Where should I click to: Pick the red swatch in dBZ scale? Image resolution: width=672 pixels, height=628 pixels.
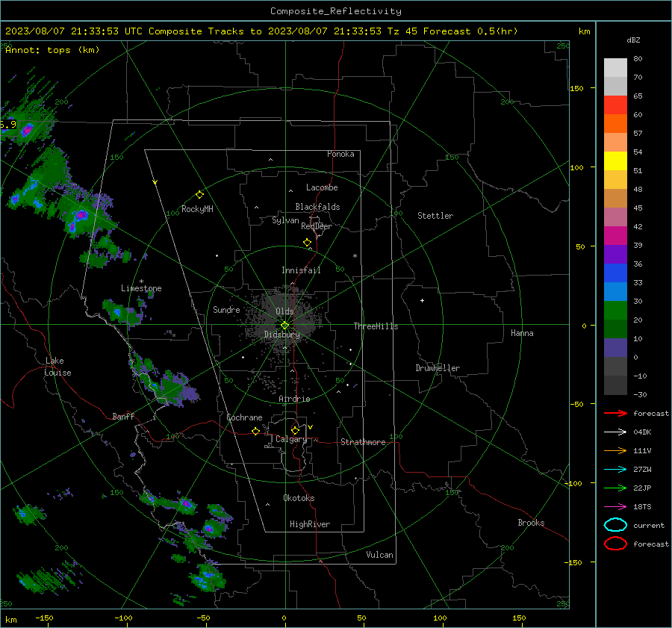pos(615,105)
